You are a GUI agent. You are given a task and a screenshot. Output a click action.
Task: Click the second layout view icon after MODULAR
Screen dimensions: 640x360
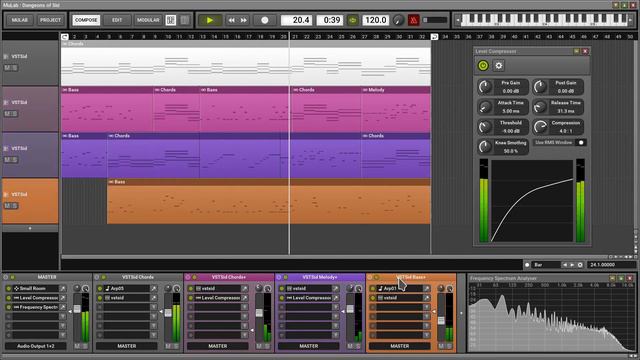(x=185, y=20)
